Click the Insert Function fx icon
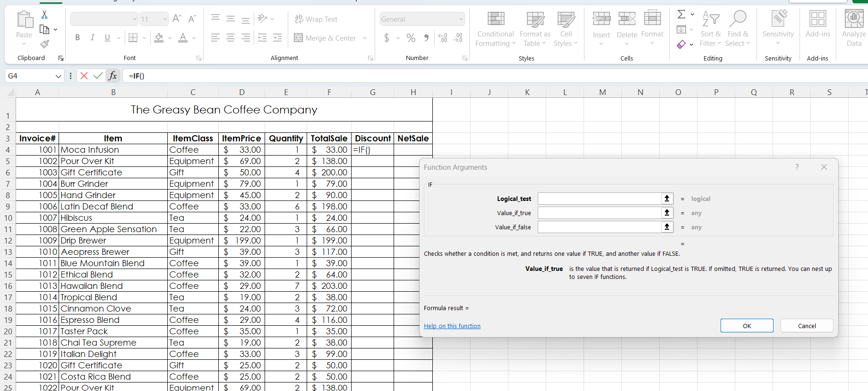This screenshot has width=868, height=391. pyautogui.click(x=112, y=76)
